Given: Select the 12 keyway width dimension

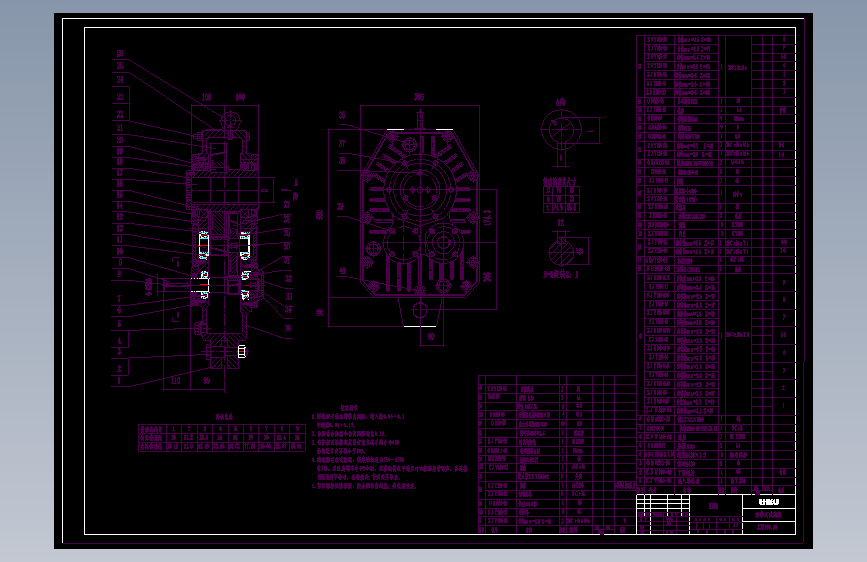Looking at the screenshot, I should pos(561,222).
